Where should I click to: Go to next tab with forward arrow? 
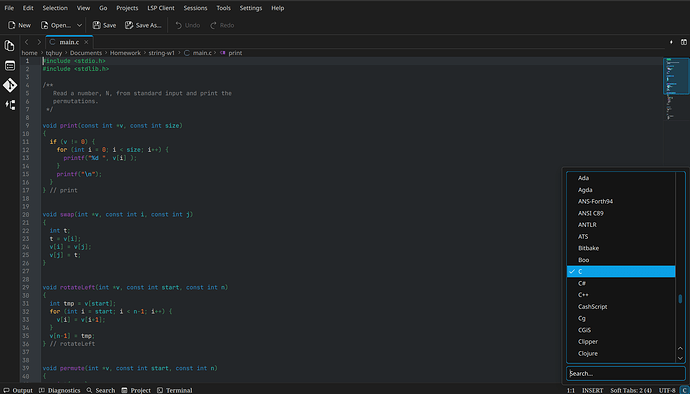click(39, 42)
